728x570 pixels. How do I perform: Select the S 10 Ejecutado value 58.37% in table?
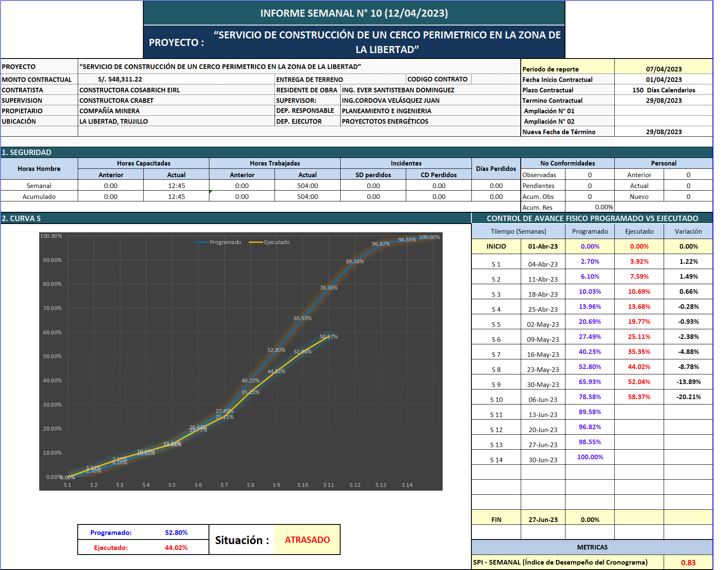[639, 397]
